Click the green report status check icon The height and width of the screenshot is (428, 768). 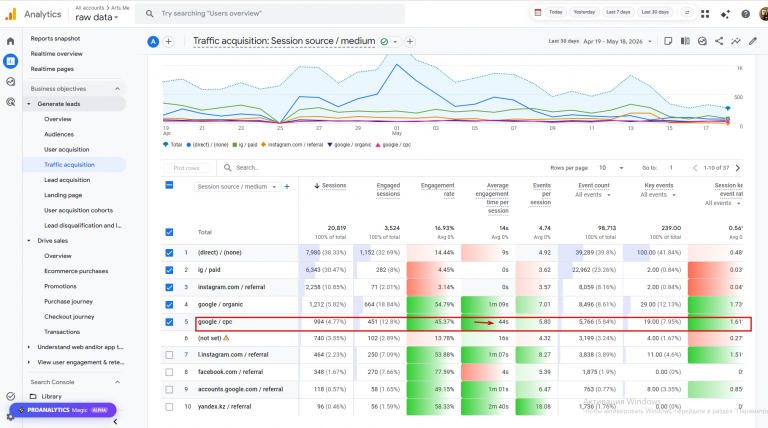tap(384, 42)
